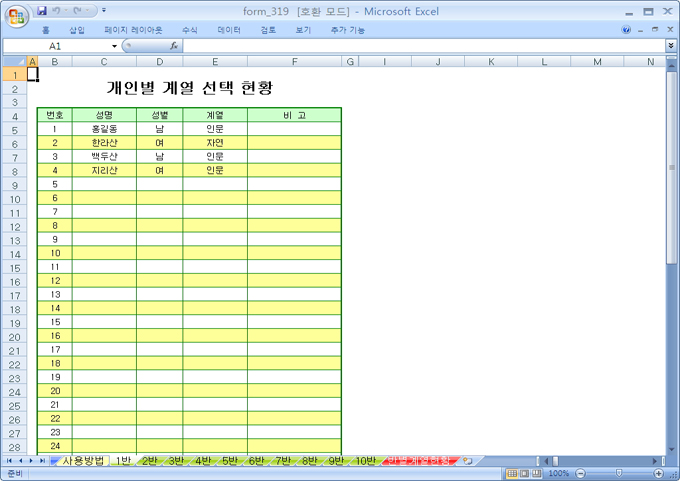
Task: Switch to the 3반 sheet tab
Action: tap(176, 461)
